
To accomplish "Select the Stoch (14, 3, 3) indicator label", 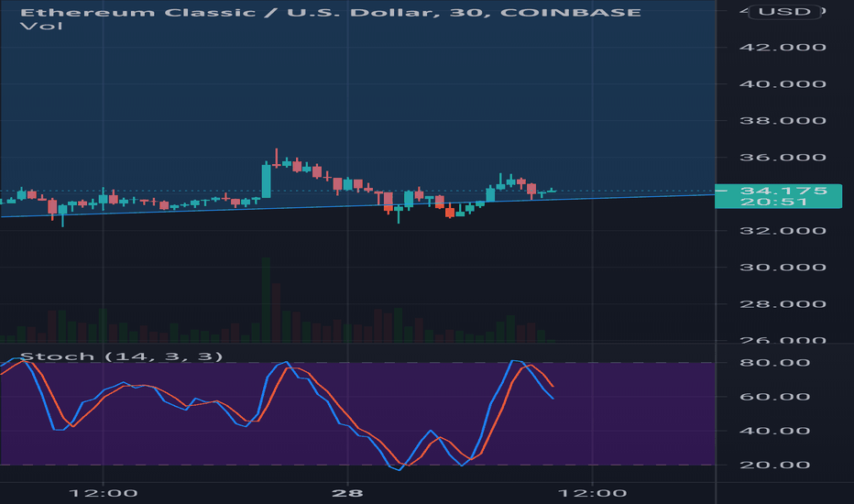I will tap(121, 356).
